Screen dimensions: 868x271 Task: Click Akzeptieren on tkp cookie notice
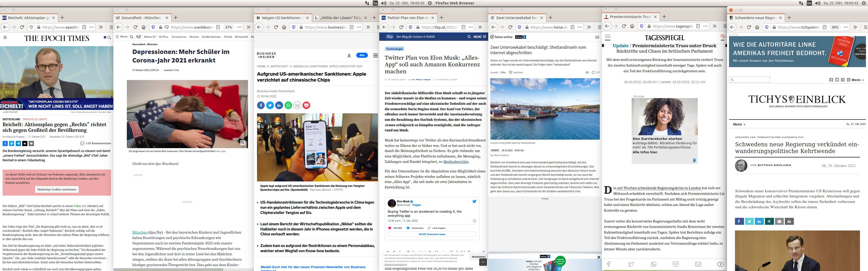(478, 257)
